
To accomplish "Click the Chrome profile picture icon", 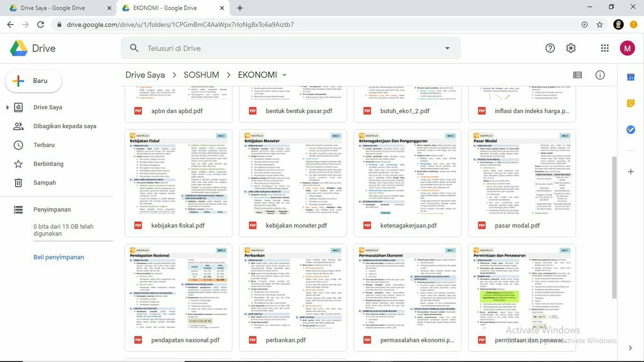I will click(618, 25).
